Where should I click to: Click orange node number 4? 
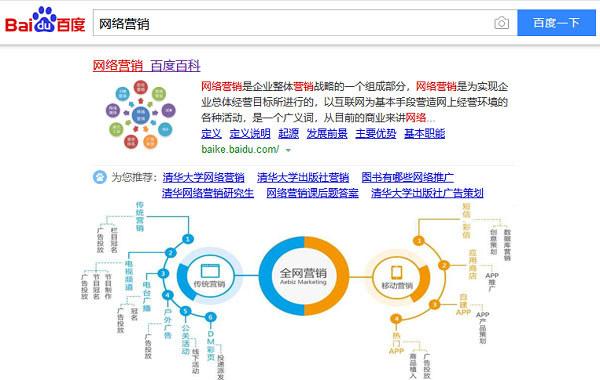[x=396, y=318]
